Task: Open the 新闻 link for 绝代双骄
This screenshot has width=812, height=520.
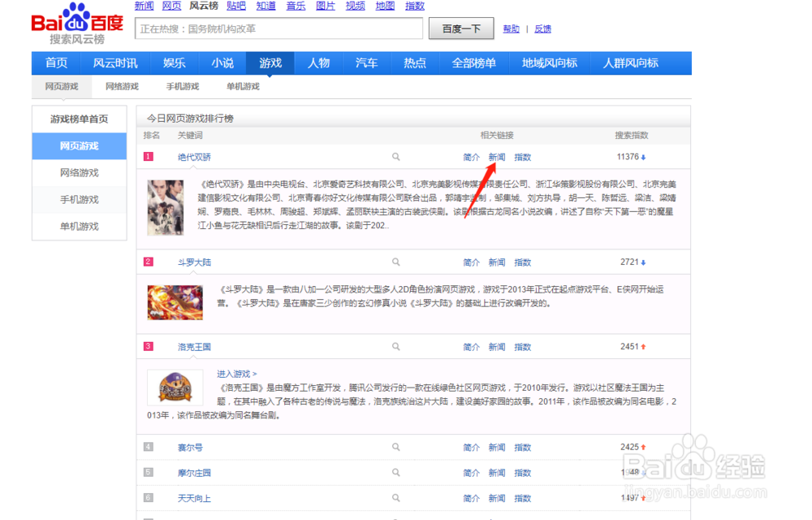Action: point(496,156)
